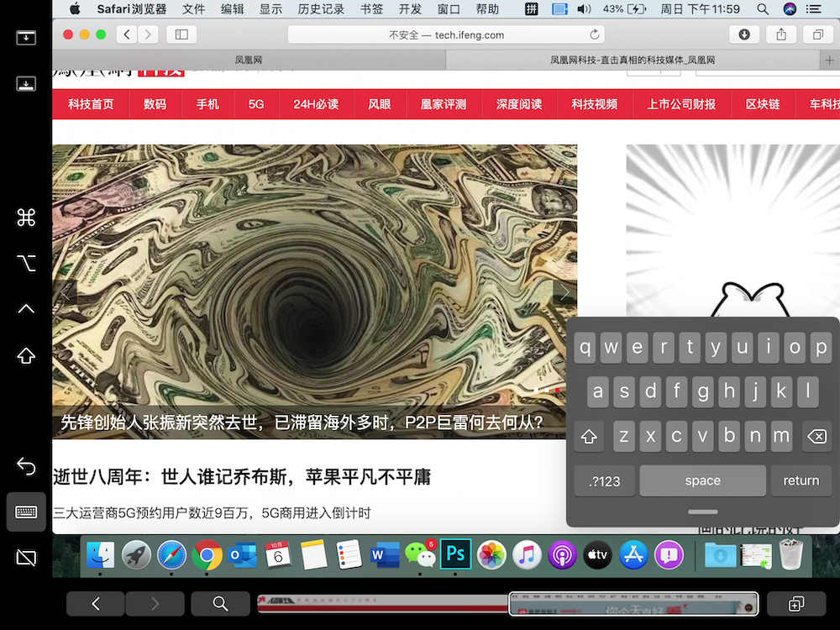Click the tech.ifeng.com address field
Image resolution: width=840 pixels, height=630 pixels.
click(x=446, y=34)
